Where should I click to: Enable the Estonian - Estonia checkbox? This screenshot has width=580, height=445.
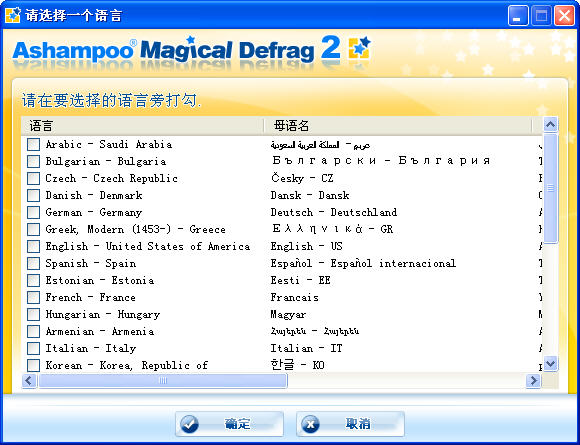coord(33,280)
